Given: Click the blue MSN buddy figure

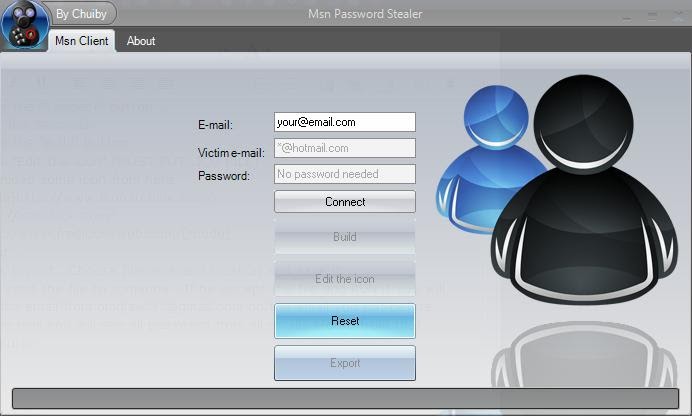Looking at the screenshot, I should click(490, 159).
